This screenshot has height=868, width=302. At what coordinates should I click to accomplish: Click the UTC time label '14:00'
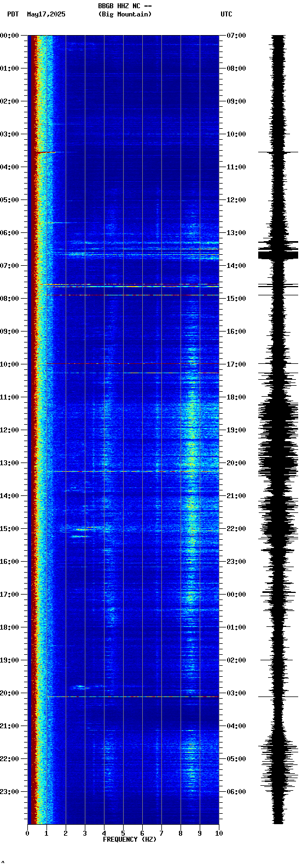236,266
